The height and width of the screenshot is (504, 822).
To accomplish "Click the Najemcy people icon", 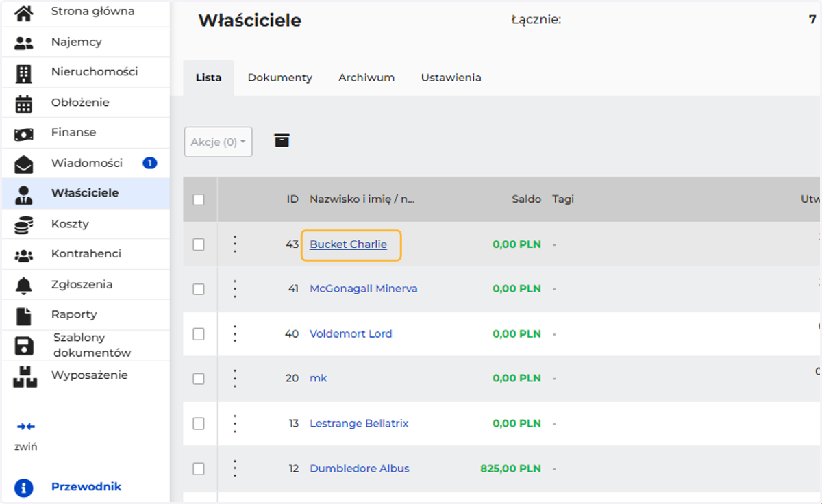I will [x=24, y=42].
